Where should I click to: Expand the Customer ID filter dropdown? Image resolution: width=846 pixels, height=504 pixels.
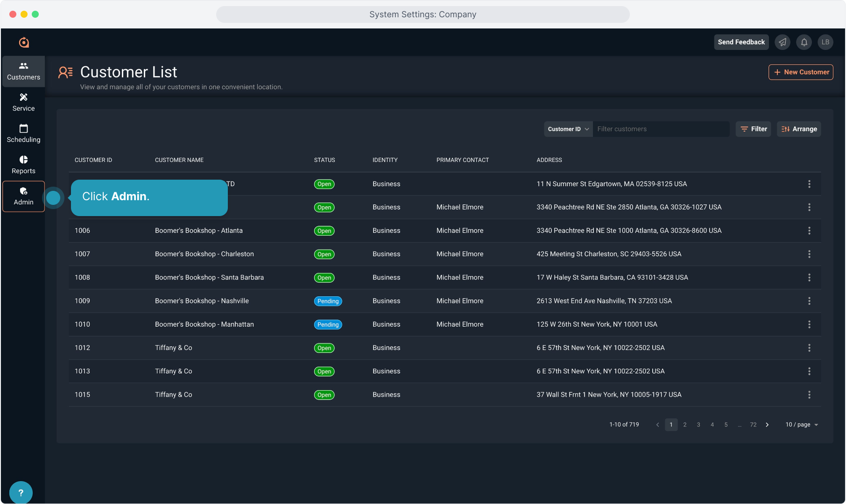click(x=568, y=129)
